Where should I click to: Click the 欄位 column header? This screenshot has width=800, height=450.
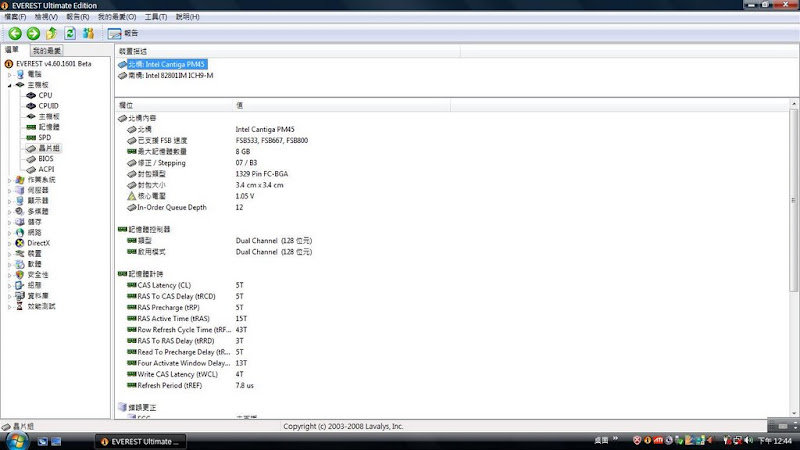[x=174, y=105]
